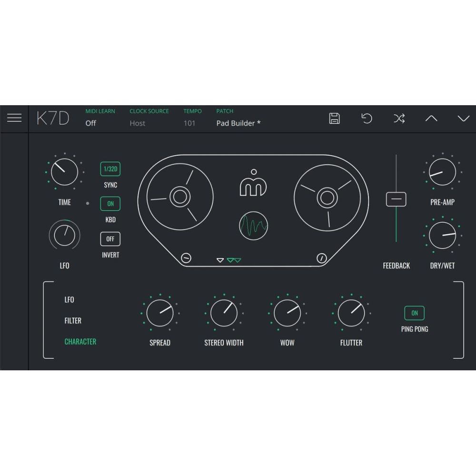This screenshot has height=476, width=476.
Task: Click the small dot indicator beside TIME
Action: pyautogui.click(x=88, y=203)
